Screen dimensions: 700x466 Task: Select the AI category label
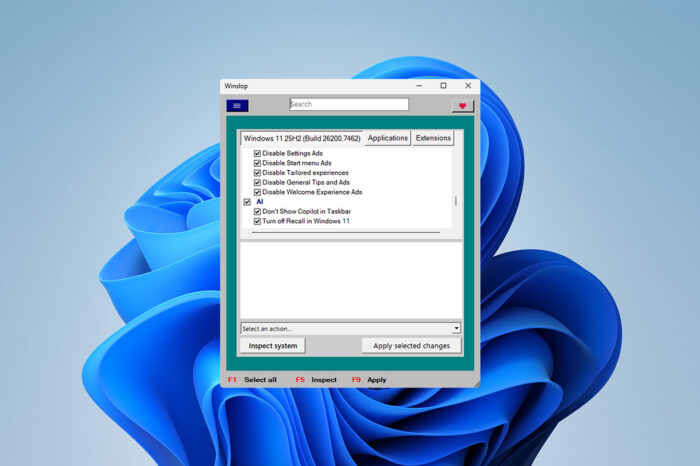[260, 202]
